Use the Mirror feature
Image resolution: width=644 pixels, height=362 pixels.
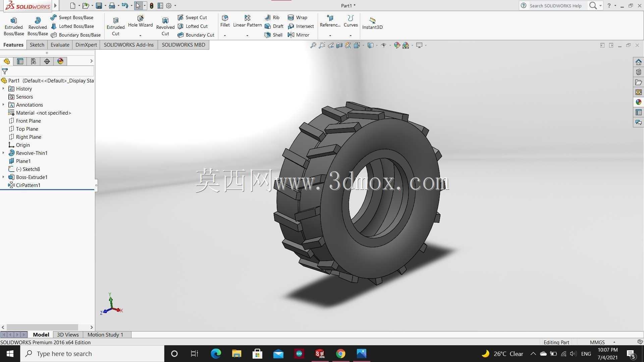click(299, 35)
